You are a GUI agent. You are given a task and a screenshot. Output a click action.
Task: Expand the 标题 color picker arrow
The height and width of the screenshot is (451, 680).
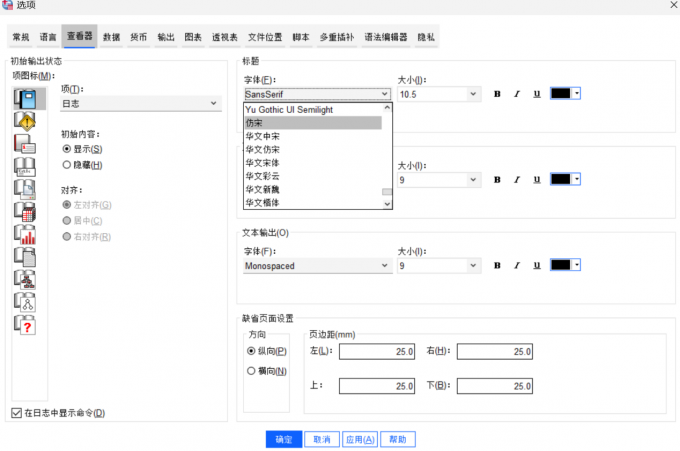pos(576,94)
